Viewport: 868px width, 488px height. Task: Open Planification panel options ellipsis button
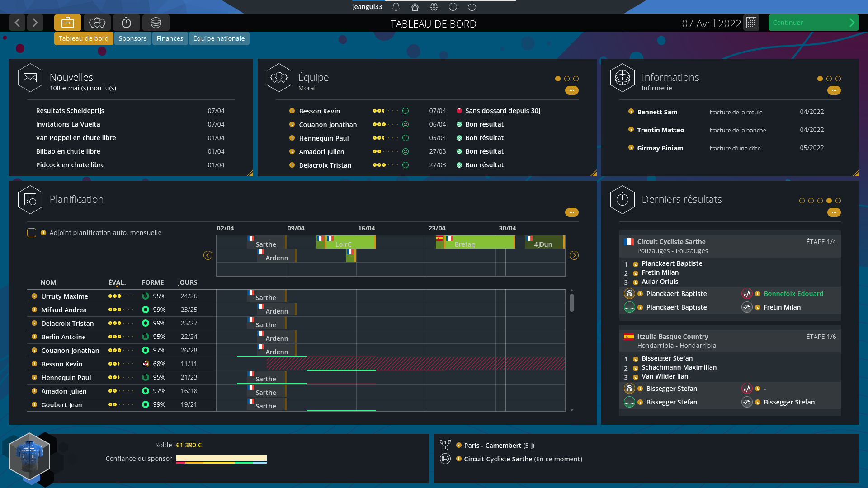pos(572,212)
